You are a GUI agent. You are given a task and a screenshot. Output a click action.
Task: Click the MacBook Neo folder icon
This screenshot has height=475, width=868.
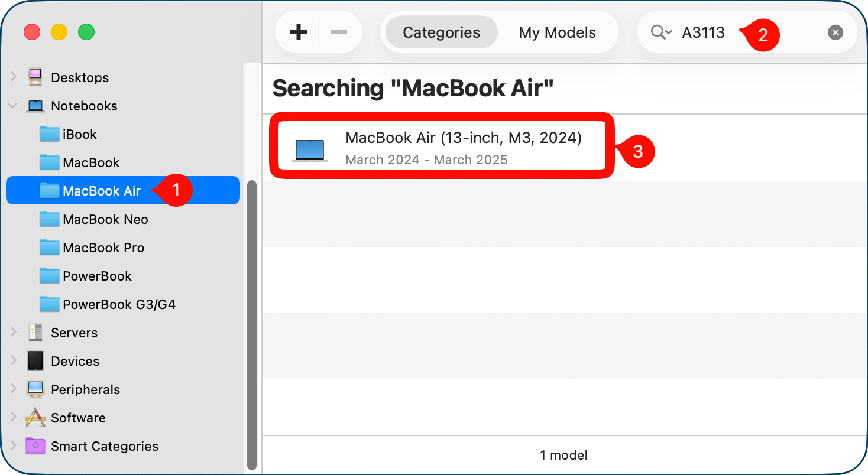click(x=49, y=219)
